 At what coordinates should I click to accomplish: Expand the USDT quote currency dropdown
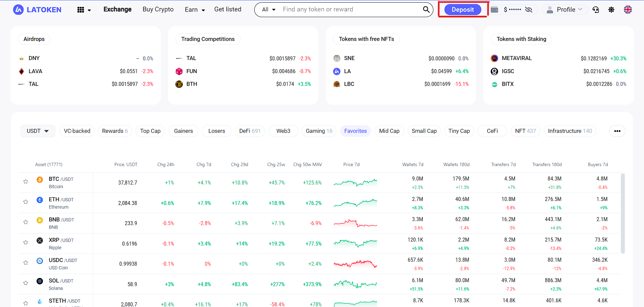(38, 131)
